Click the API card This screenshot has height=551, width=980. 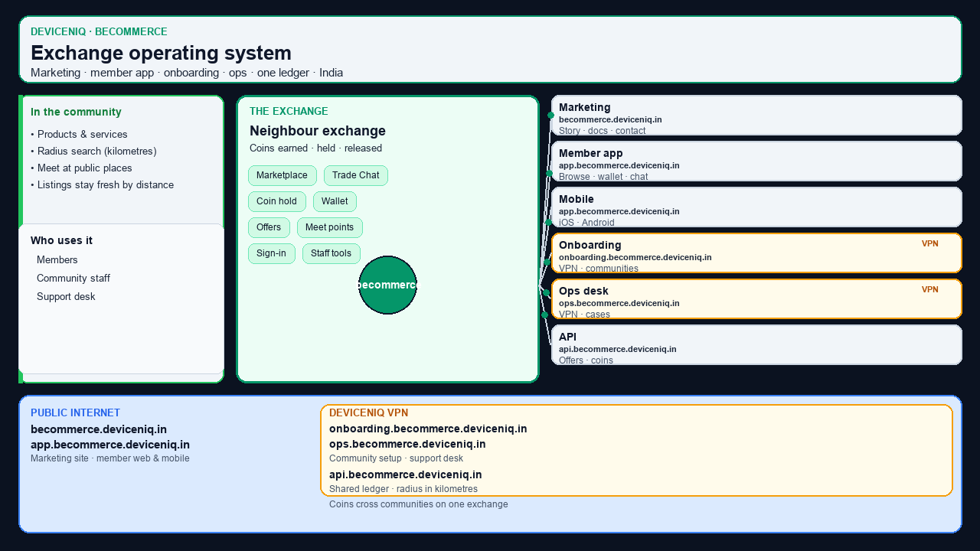[756, 345]
